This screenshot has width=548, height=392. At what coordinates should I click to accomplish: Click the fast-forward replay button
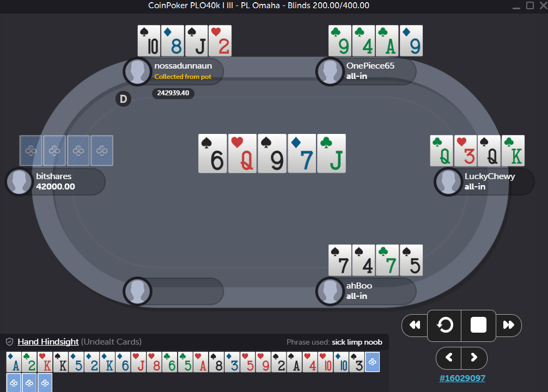(509, 325)
